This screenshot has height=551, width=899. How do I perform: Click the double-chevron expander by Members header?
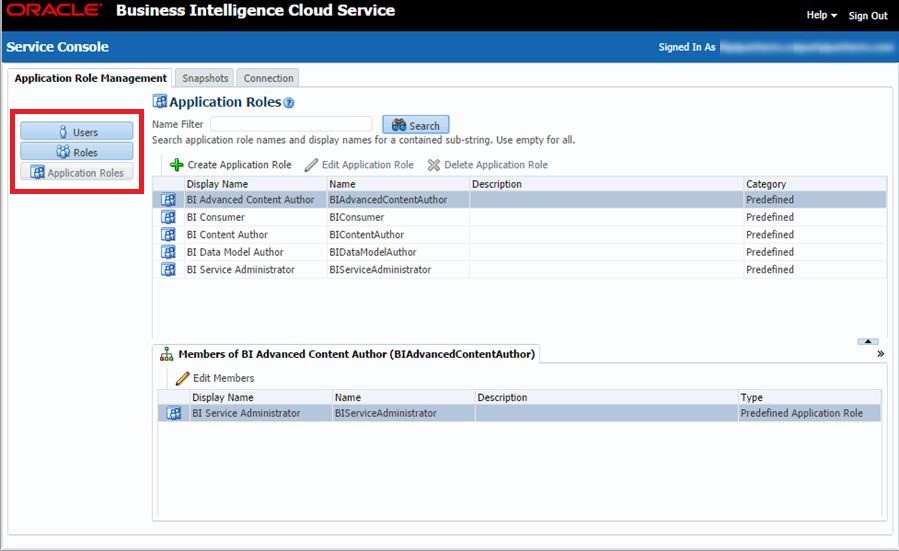point(881,354)
